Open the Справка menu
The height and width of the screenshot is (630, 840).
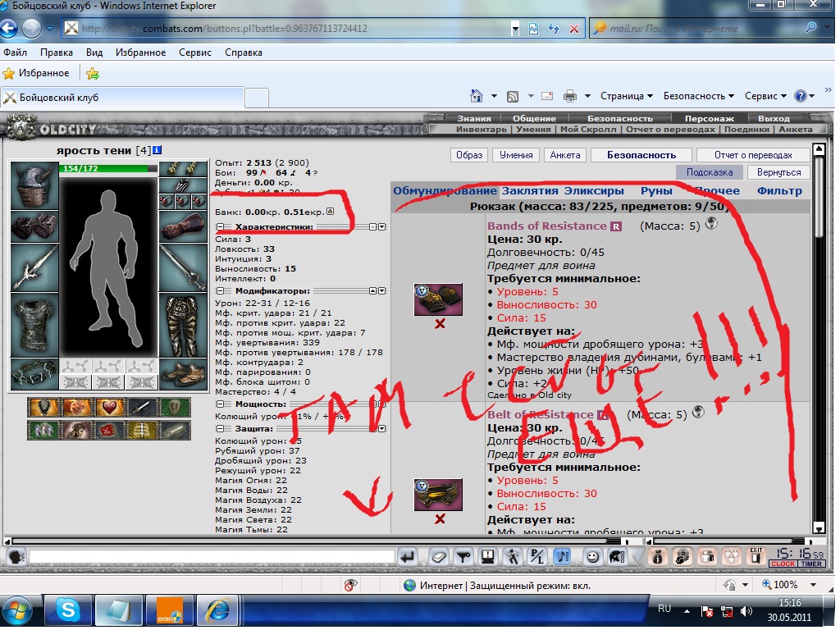tap(243, 52)
